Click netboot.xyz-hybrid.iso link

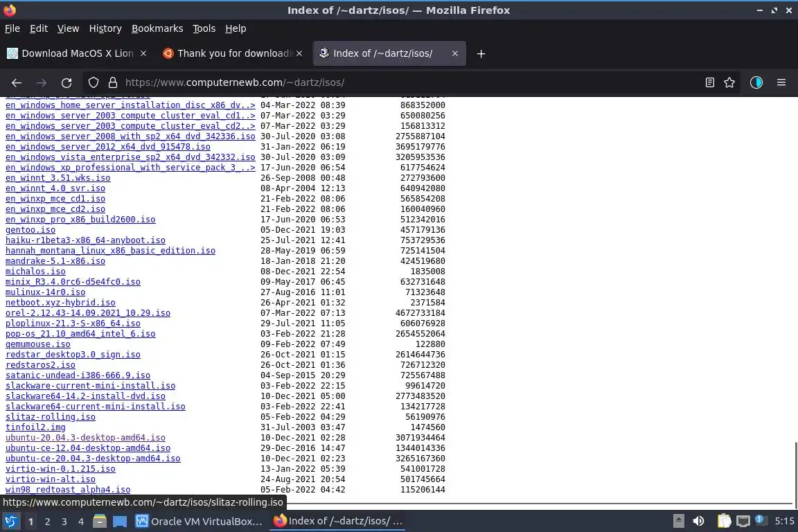[60, 303]
